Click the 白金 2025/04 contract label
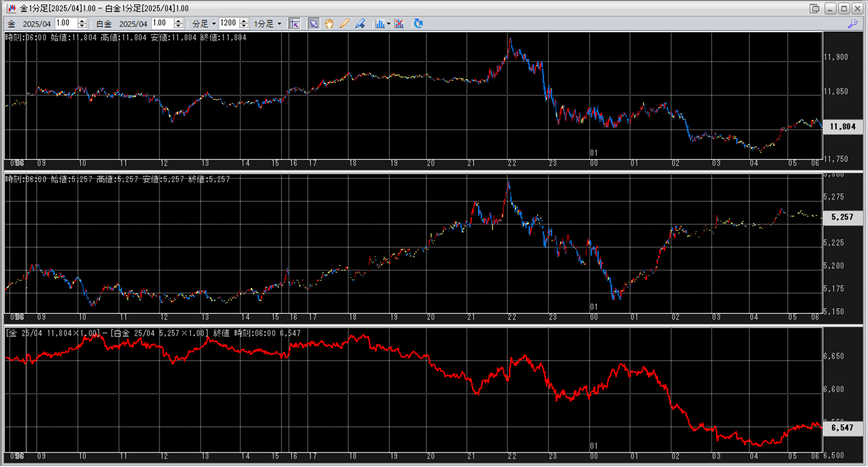This screenshot has height=467, width=868. (x=133, y=24)
